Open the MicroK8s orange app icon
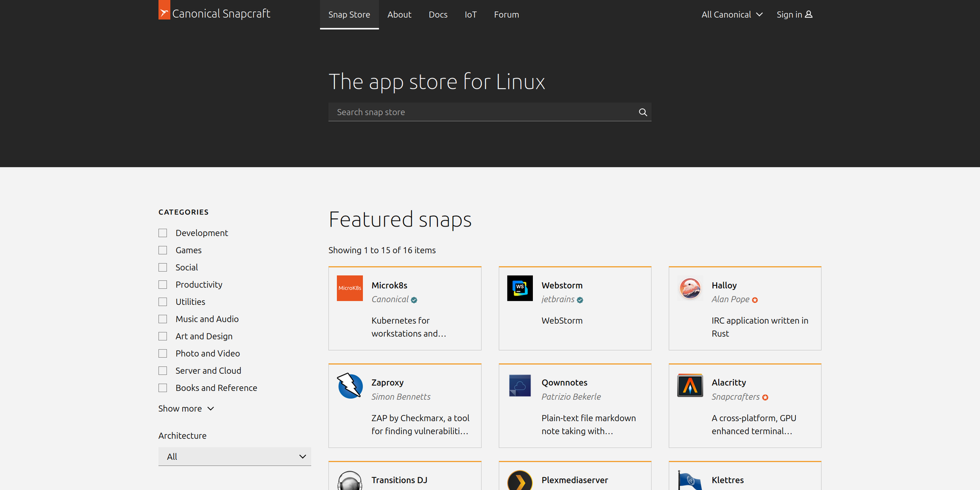980x490 pixels. point(350,288)
